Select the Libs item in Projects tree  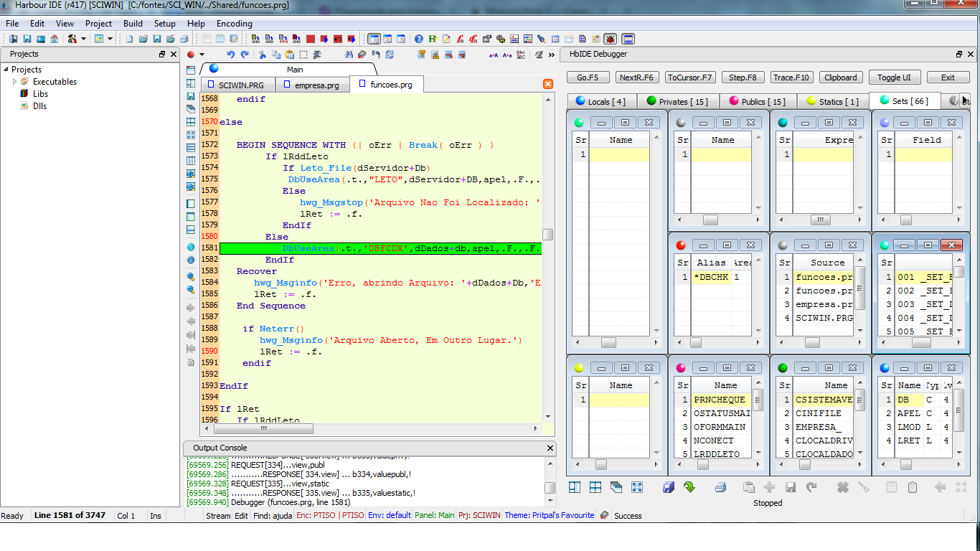pos(40,94)
